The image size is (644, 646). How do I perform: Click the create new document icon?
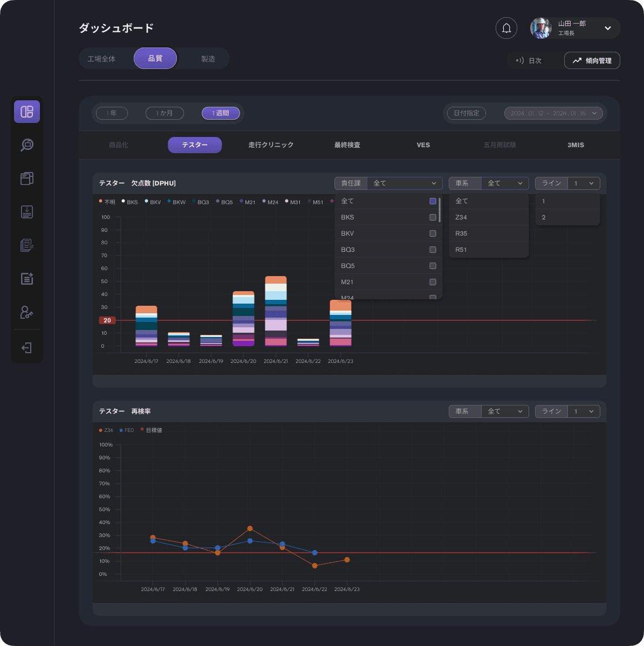click(26, 279)
